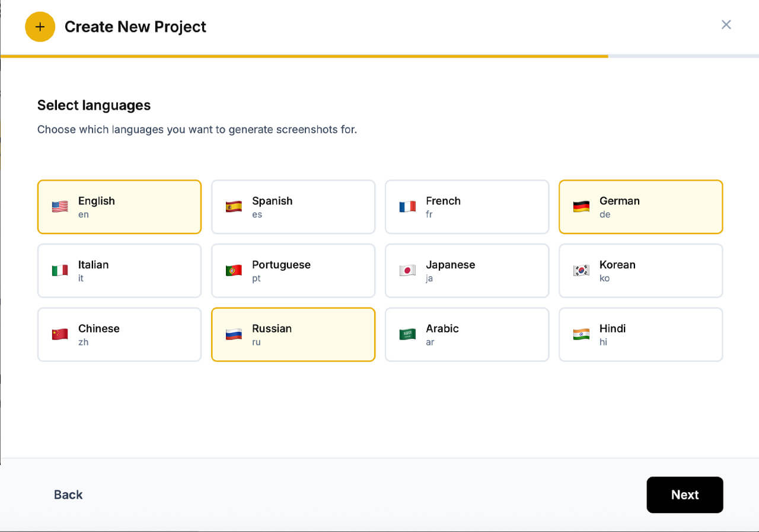Click the India flag icon
The image size is (759, 532).
[581, 334]
